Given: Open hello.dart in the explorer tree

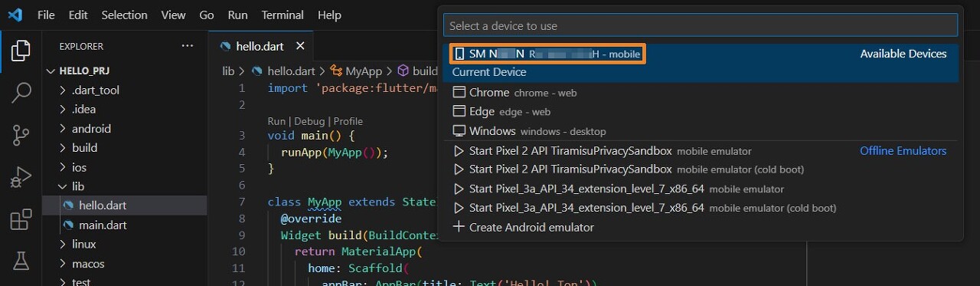Looking at the screenshot, I should tap(124, 205).
